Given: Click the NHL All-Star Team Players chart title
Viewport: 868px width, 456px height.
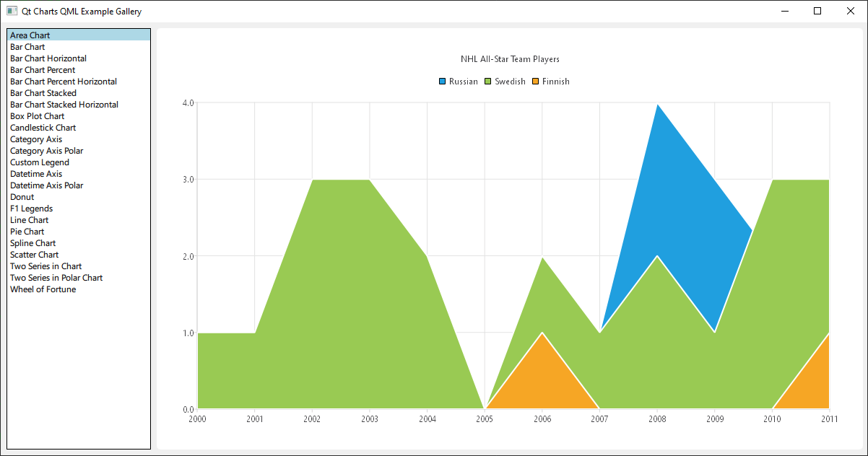Looking at the screenshot, I should coord(511,58).
